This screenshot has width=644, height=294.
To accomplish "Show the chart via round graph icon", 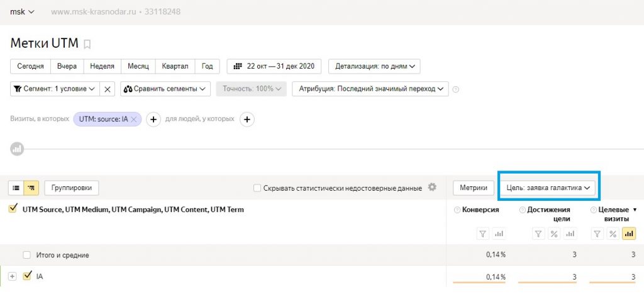I will point(17,149).
